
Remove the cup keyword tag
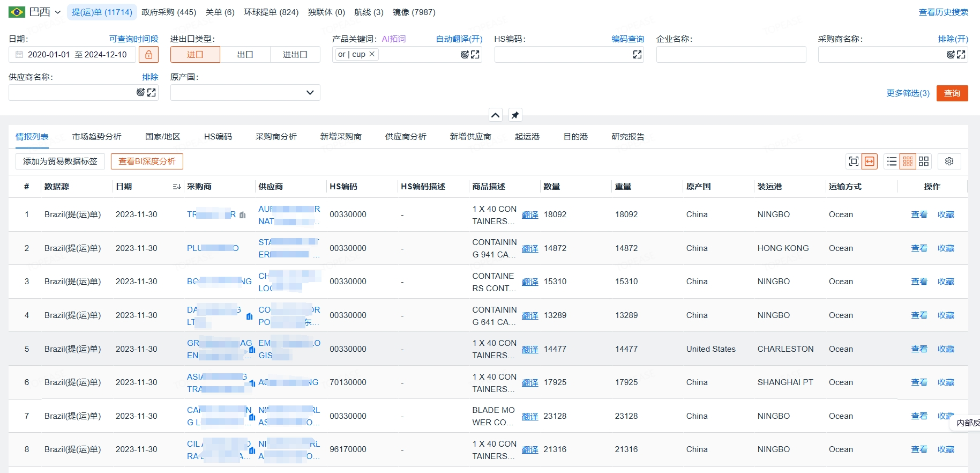[372, 54]
